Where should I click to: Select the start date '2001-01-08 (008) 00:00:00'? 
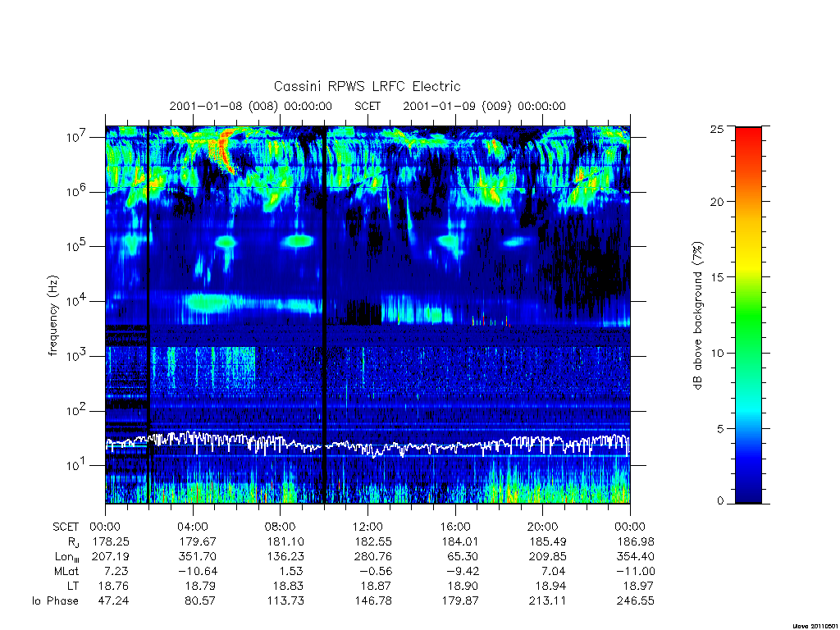[x=251, y=106]
